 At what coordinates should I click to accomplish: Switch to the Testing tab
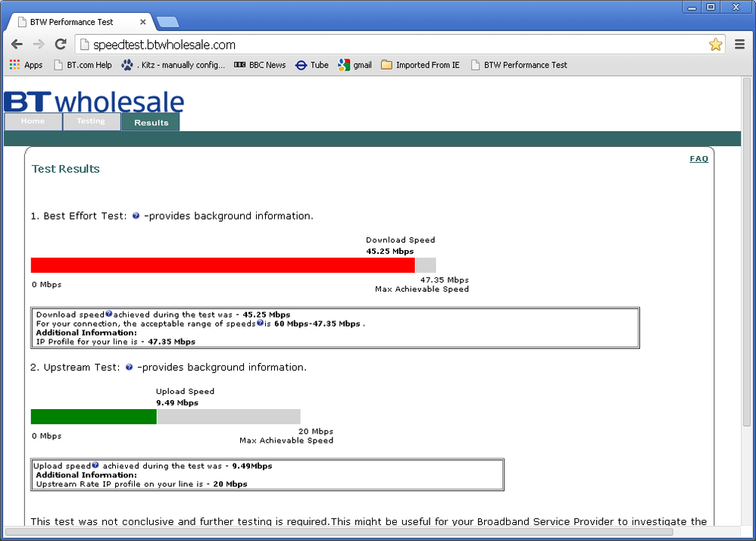coord(91,121)
